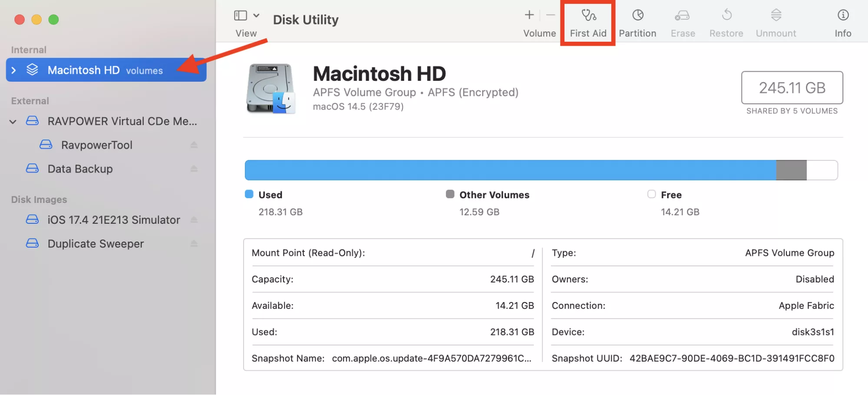868x395 pixels.
Task: Expand Macintosh HD to show volumes
Action: click(x=14, y=70)
